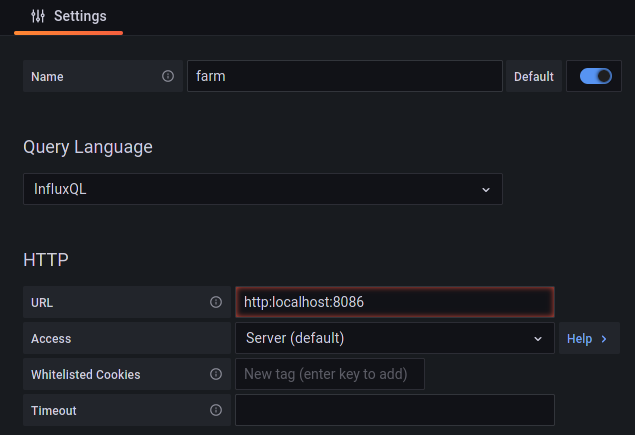Click the chevron in Query Language selector

[x=486, y=189]
